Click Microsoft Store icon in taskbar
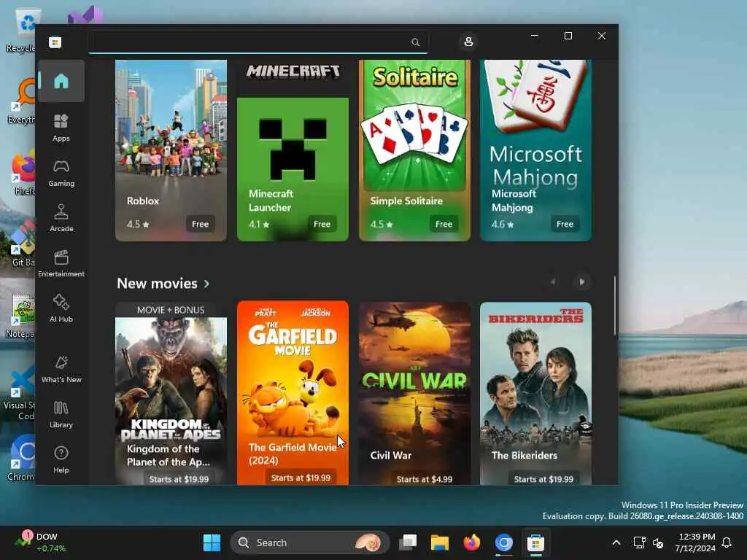Viewport: 747px width, 560px height. click(535, 542)
